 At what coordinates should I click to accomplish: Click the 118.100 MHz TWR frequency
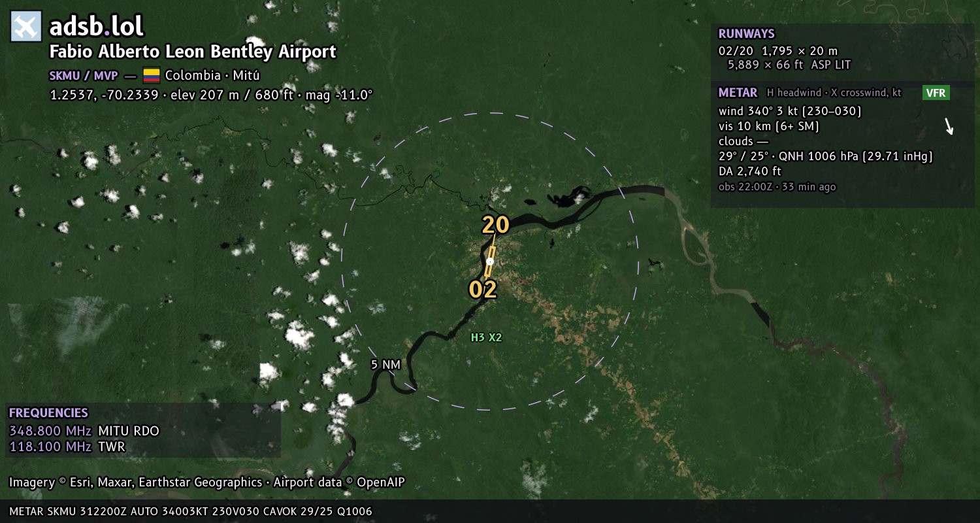coord(67,447)
